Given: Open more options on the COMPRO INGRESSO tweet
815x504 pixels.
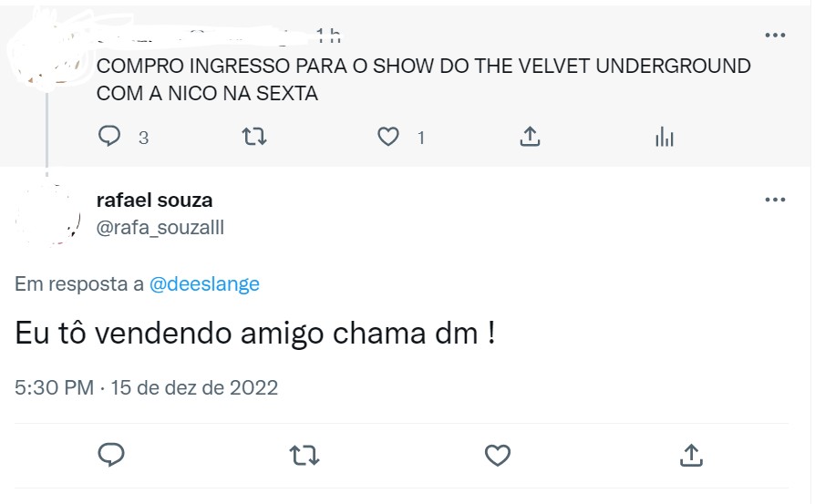Looking at the screenshot, I should 774,36.
